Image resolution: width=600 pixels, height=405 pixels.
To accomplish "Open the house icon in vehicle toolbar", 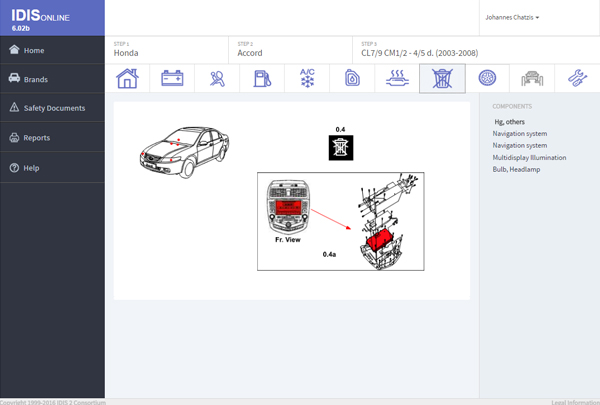I will click(x=127, y=78).
